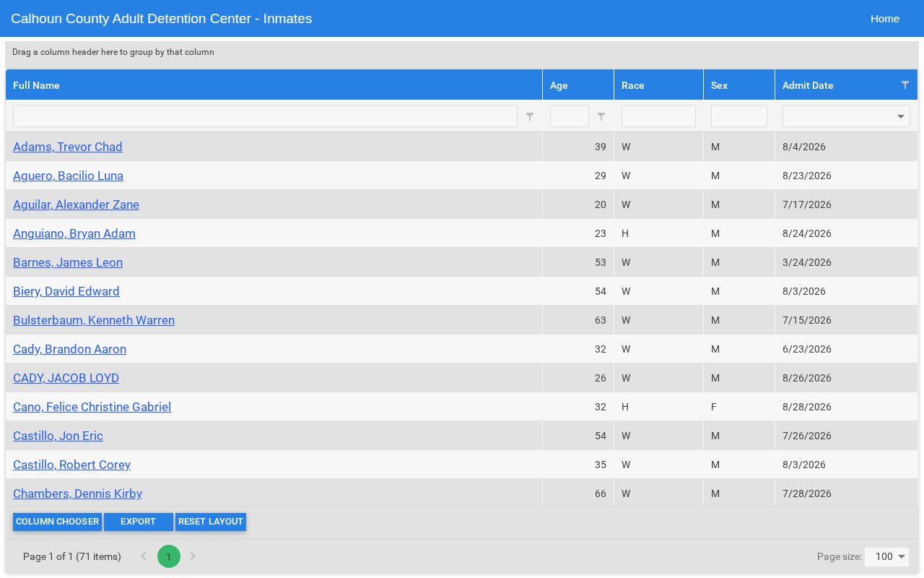Open Barnes, James Leon inmate record
The image size is (924, 578).
pyautogui.click(x=68, y=262)
